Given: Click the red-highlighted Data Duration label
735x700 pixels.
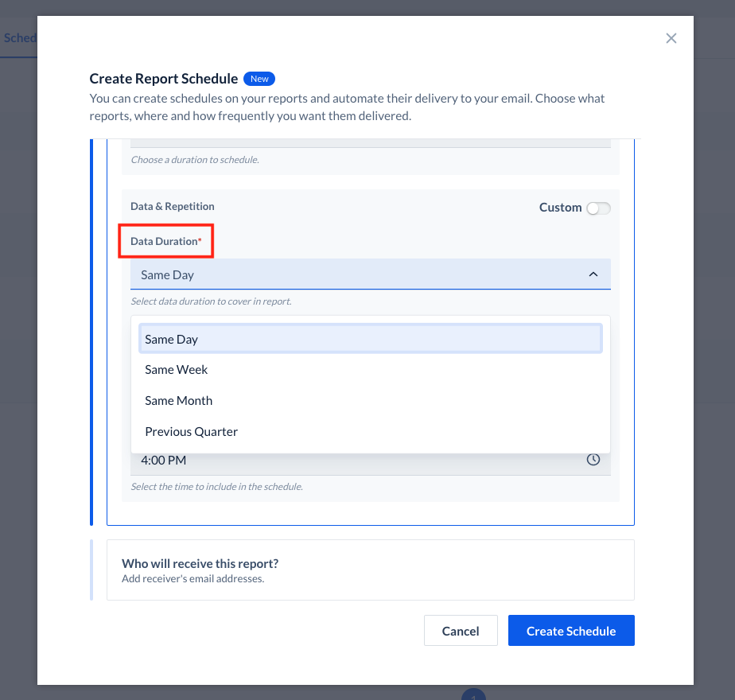Looking at the screenshot, I should (x=165, y=241).
